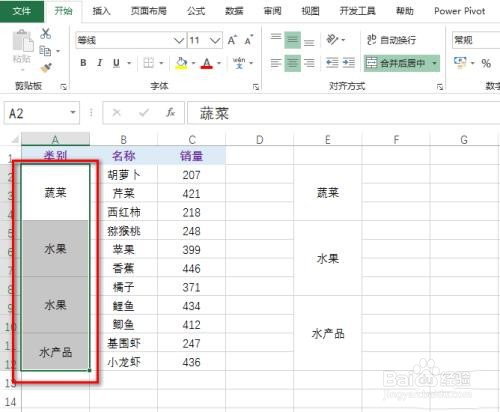
Task: Decrease indent icon
Action: [x=332, y=63]
